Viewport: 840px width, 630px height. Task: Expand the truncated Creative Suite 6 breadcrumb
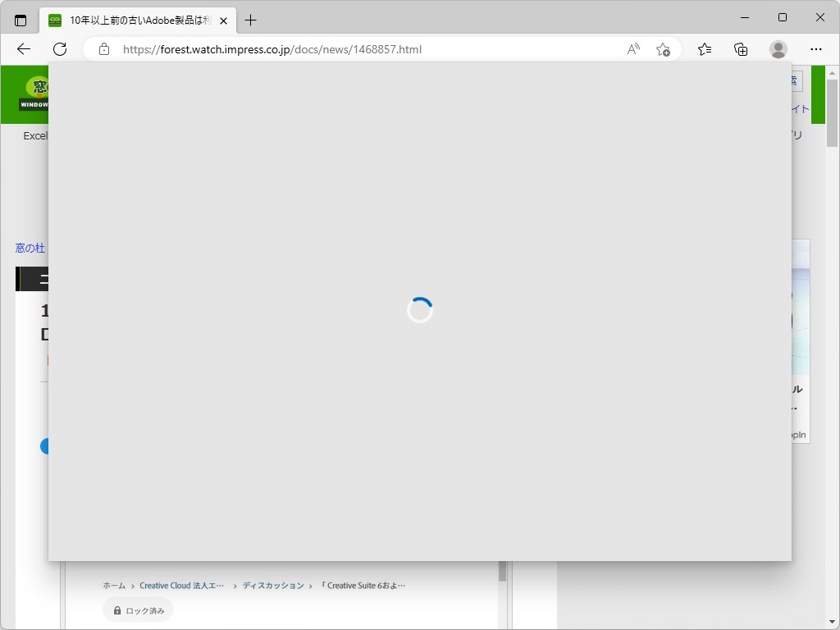363,585
